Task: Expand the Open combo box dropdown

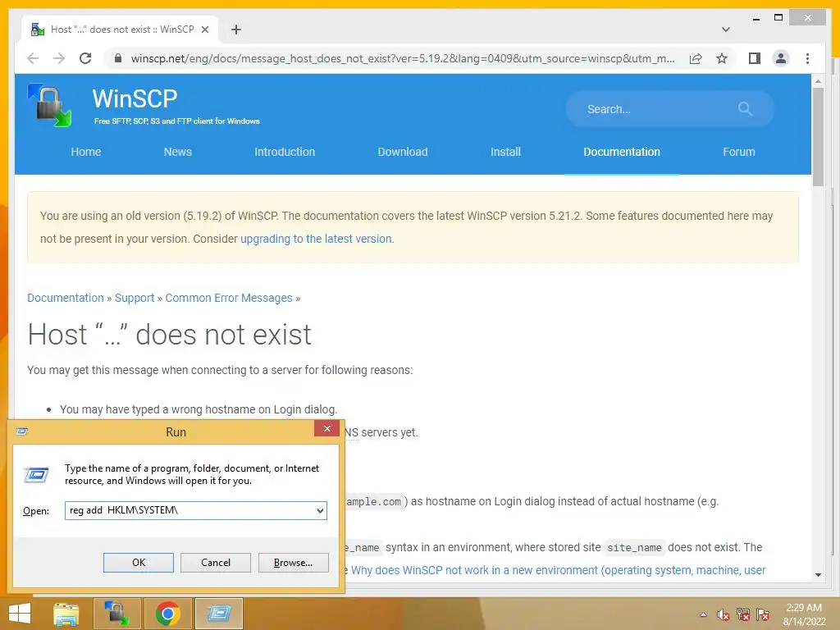Action: click(320, 510)
